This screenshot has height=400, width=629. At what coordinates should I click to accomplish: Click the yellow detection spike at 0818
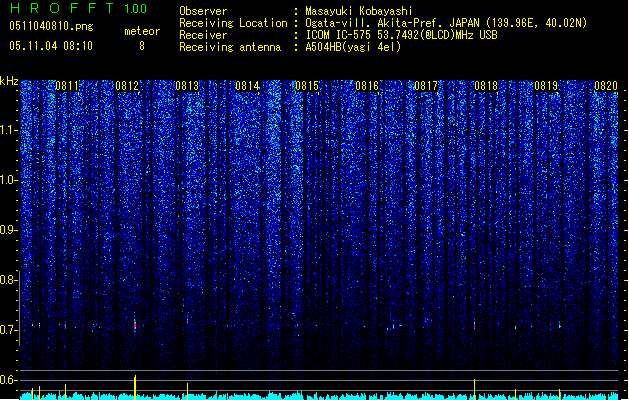[x=475, y=389]
